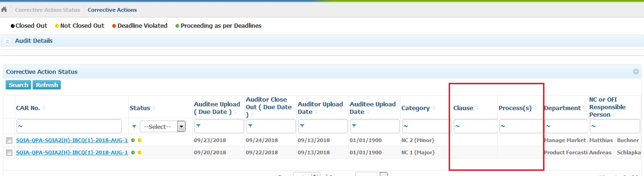The height and width of the screenshot is (176, 644).
Task: Click the Clause column header text
Action: tap(463, 108)
